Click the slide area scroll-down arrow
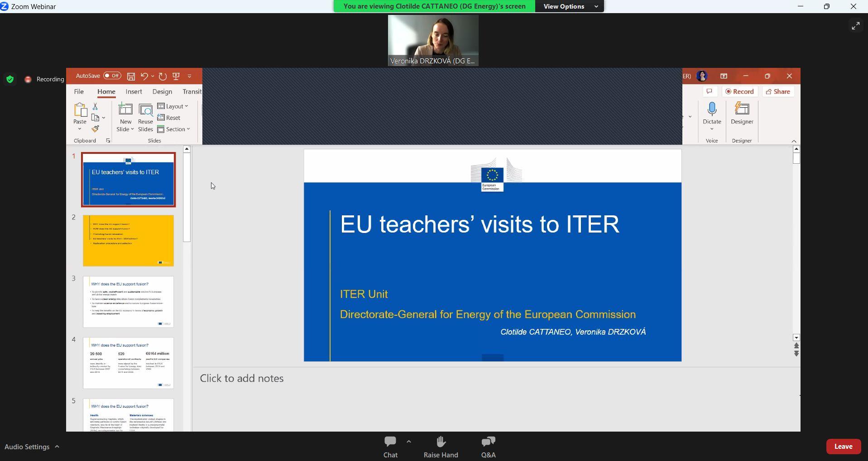This screenshot has width=868, height=461. click(796, 337)
